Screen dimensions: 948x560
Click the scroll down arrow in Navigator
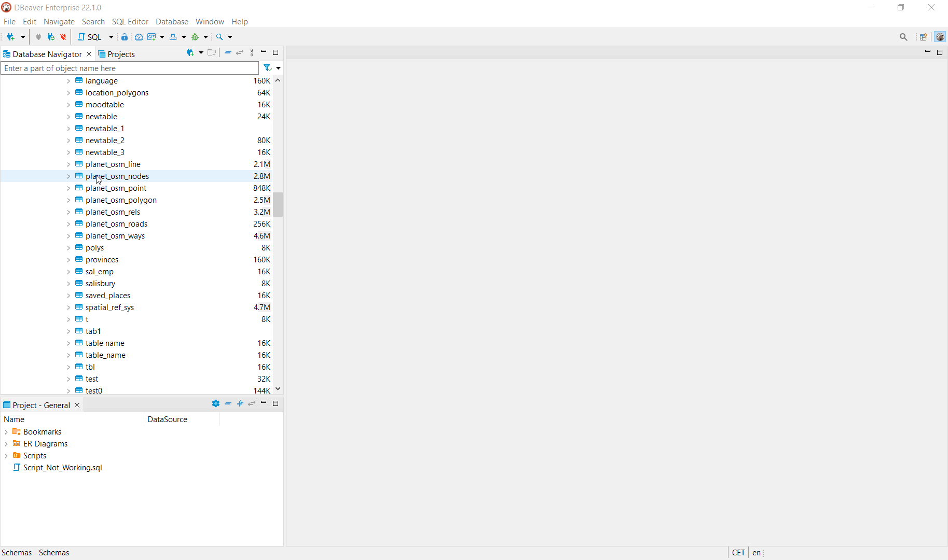click(278, 389)
